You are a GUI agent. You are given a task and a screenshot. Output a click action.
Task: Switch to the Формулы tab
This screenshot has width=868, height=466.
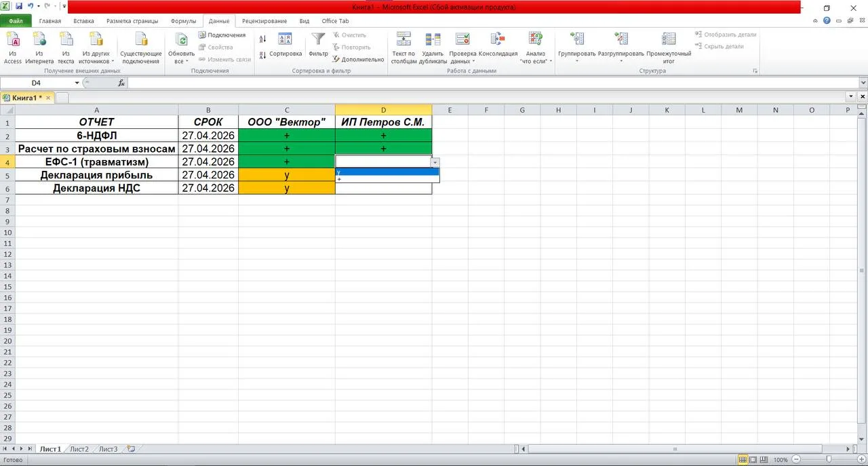tap(183, 21)
